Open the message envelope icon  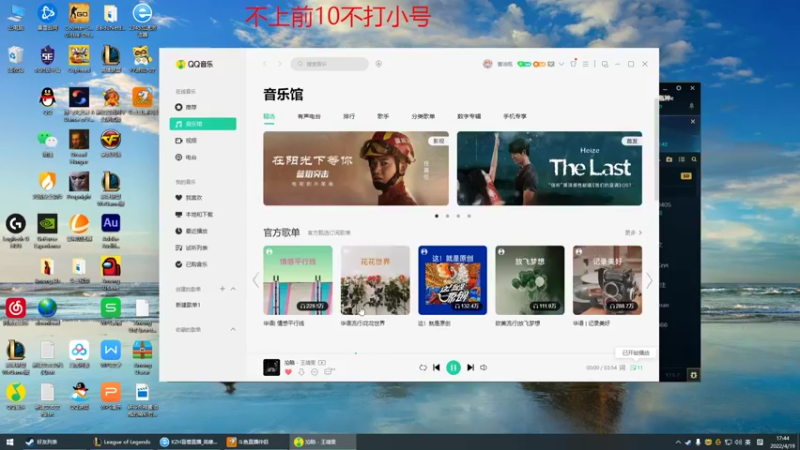tap(551, 64)
